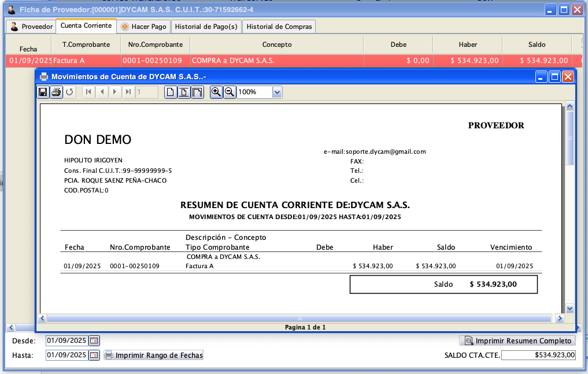Open the Desde date calendar picker
The height and width of the screenshot is (374, 588).
click(x=94, y=340)
